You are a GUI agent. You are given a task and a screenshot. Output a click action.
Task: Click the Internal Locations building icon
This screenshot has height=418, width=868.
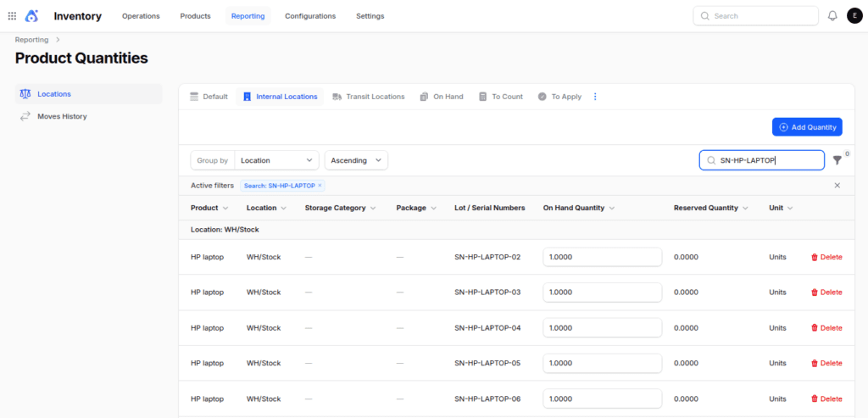click(x=247, y=97)
